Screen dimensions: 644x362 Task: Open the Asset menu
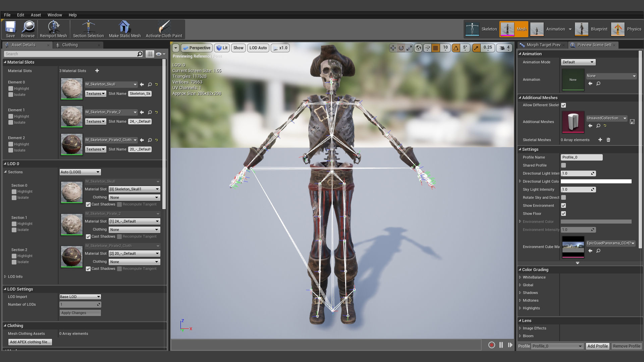tap(36, 15)
